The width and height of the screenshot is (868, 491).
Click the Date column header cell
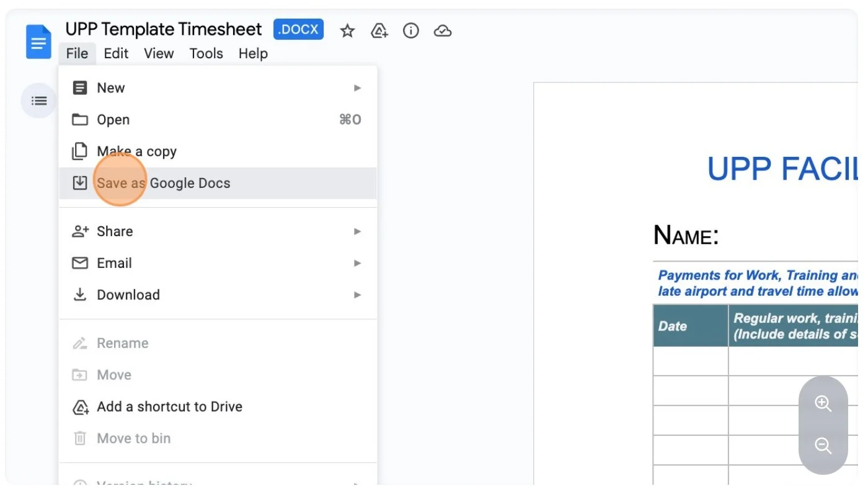691,325
